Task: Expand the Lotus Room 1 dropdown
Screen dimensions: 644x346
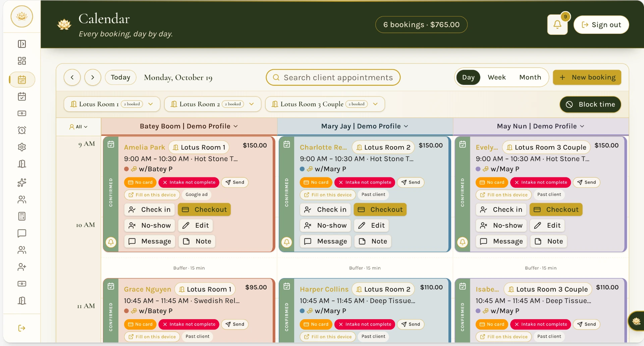Action: (x=112, y=104)
